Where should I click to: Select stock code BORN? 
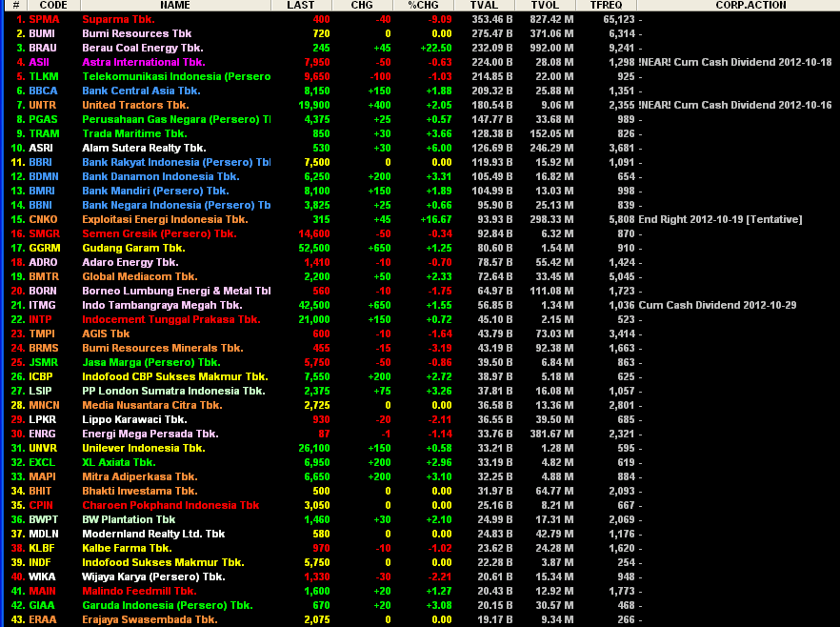coord(42,291)
